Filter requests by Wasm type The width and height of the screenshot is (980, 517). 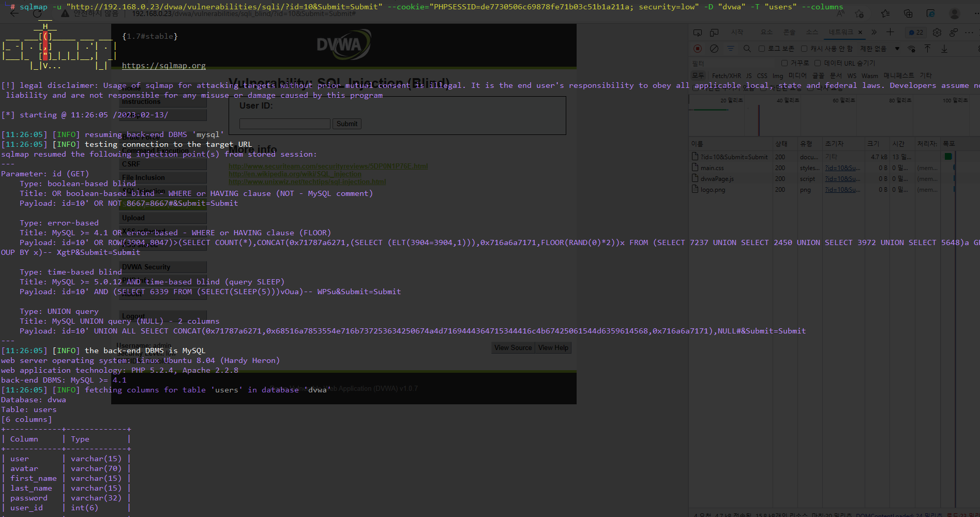coord(870,76)
